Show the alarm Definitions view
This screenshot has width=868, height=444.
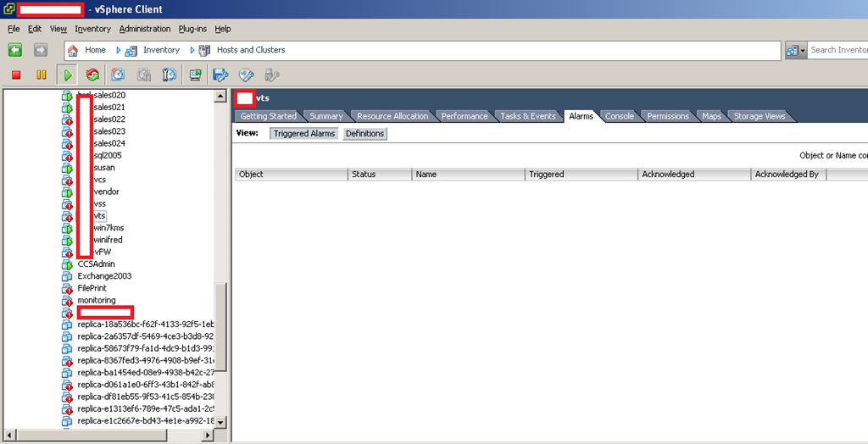point(364,133)
